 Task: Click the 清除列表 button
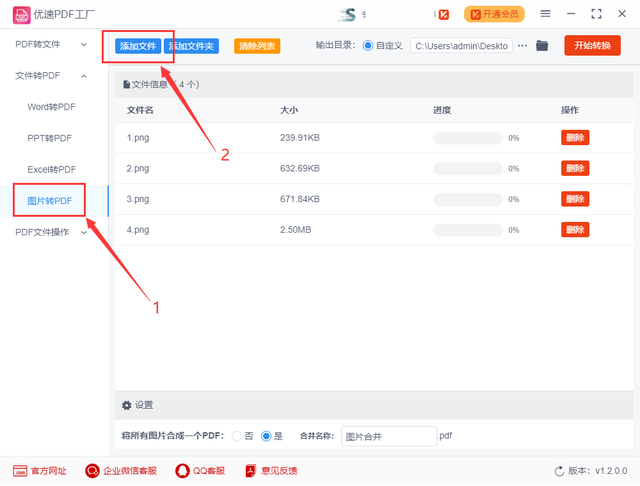[257, 46]
